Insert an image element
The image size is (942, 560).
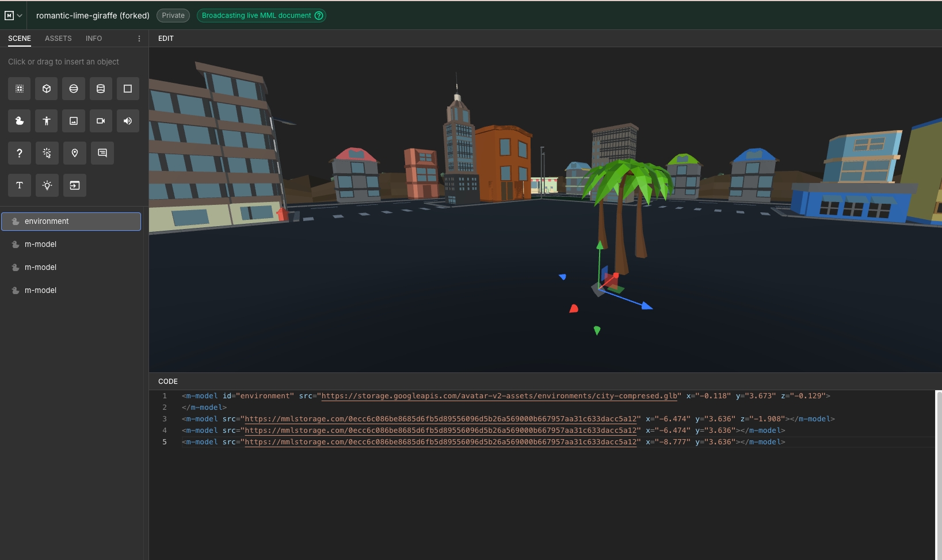coord(74,121)
